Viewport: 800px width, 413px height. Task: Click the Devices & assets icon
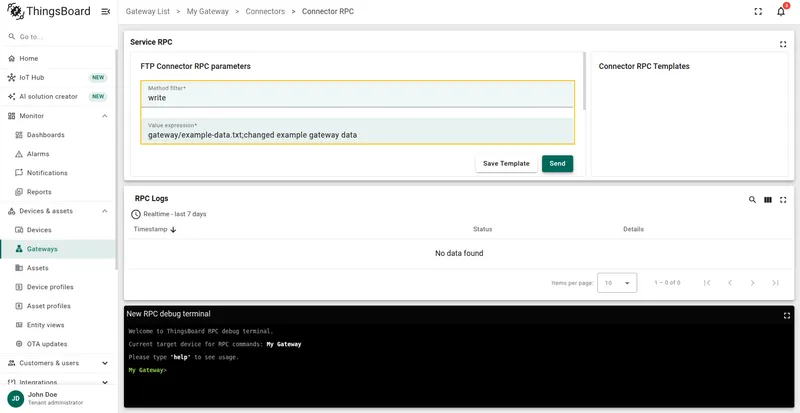(x=12, y=211)
